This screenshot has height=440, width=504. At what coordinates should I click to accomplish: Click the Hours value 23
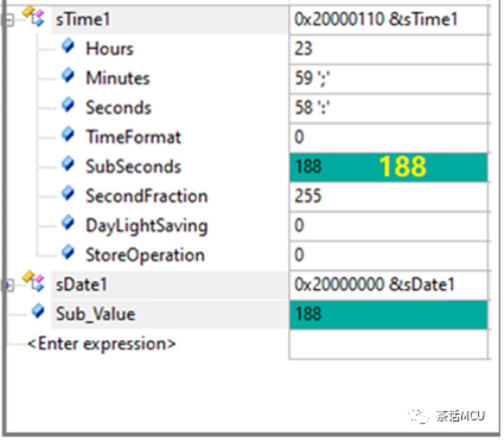(x=303, y=49)
